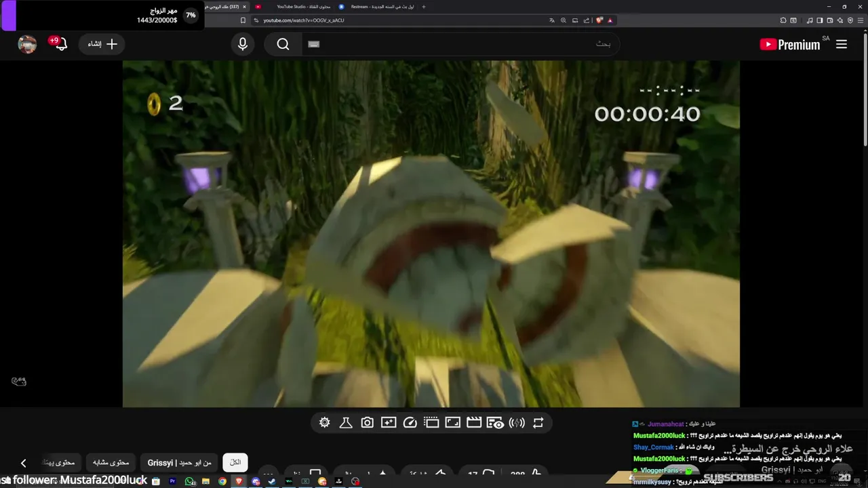Open the YouTube hamburger guide menu
This screenshot has height=488, width=868.
pos(842,44)
